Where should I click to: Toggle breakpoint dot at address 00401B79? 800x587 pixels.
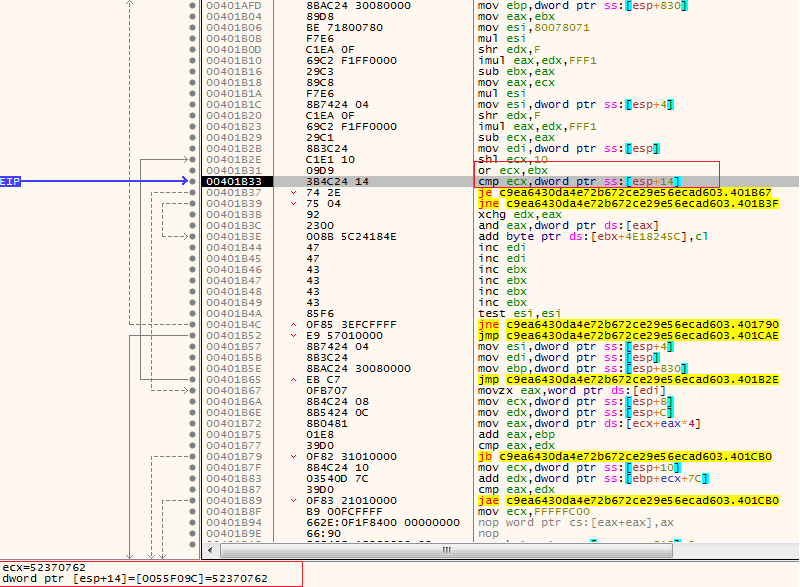click(x=192, y=456)
